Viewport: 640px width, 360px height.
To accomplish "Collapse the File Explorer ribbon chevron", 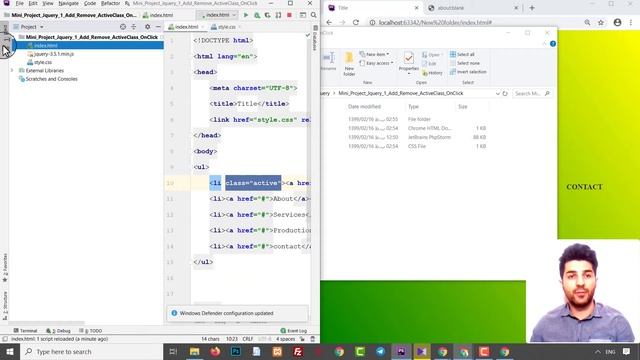I will pos(544,44).
